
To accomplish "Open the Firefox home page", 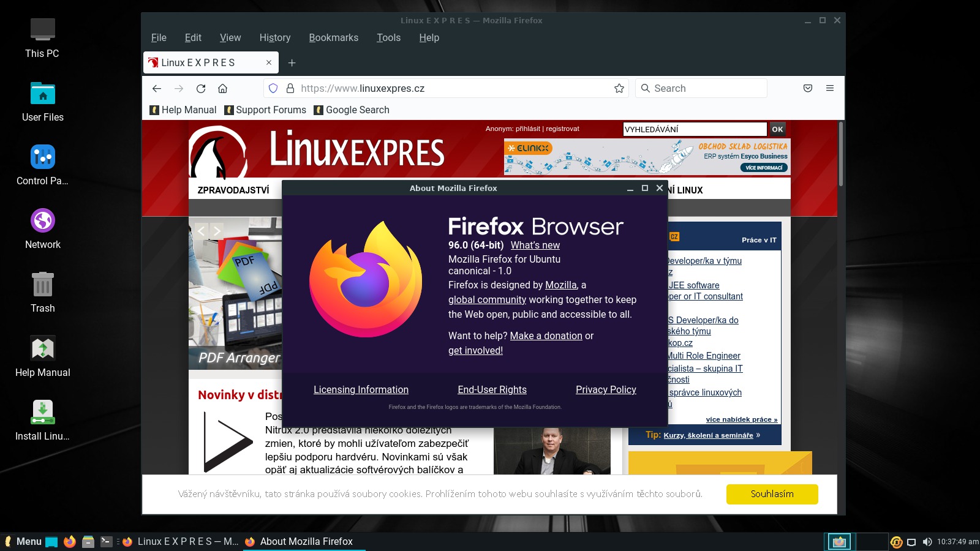I will coord(223,88).
